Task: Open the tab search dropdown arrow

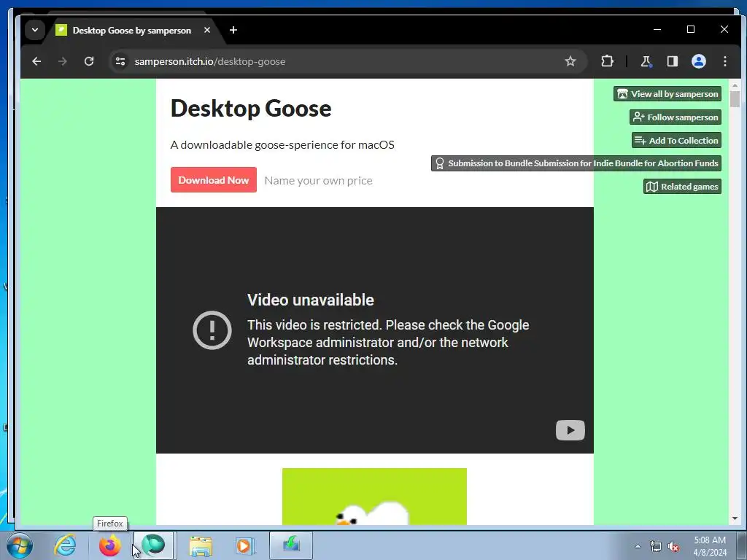Action: [35, 30]
